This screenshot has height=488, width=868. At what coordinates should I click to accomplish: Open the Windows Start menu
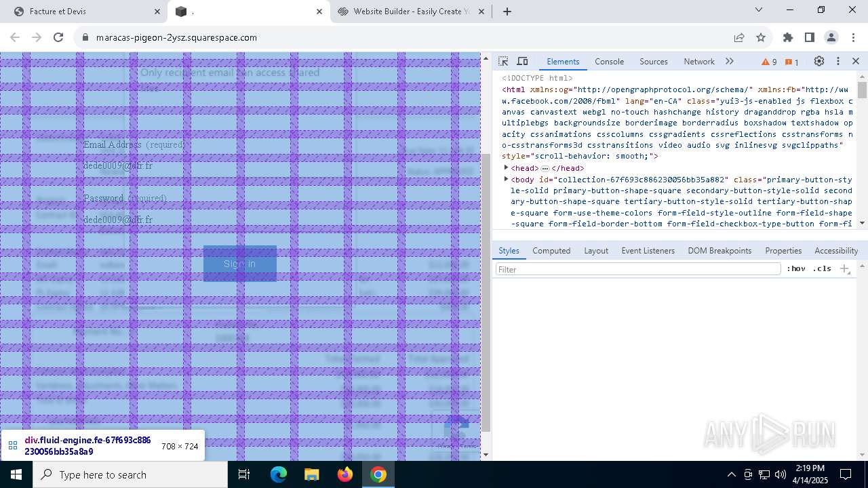tap(16, 474)
